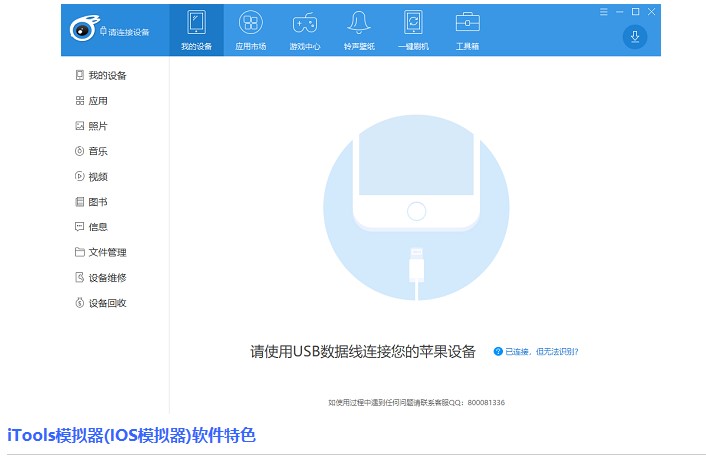Open 设备回收 device recycling in sidebar
Image resolution: width=706 pixels, height=456 pixels.
pyautogui.click(x=101, y=303)
